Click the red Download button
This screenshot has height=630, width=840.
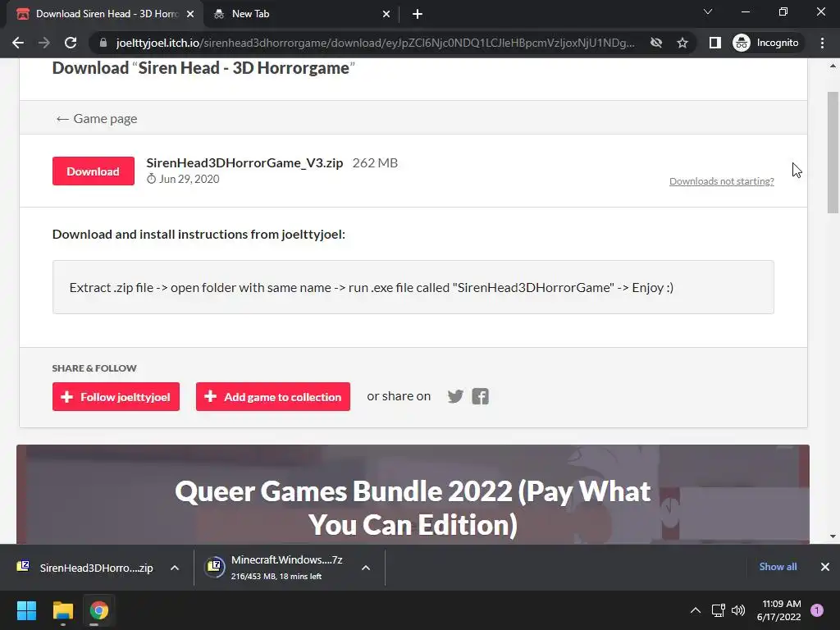point(94,171)
